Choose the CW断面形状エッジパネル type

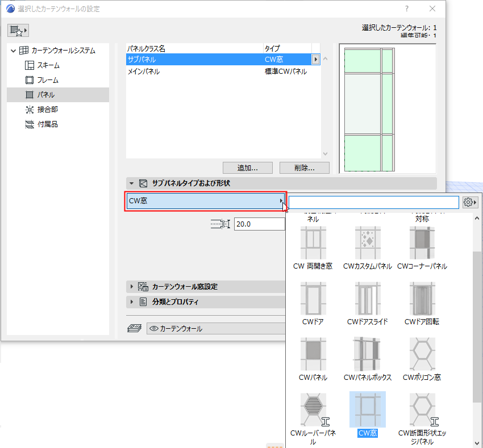[x=422, y=418]
